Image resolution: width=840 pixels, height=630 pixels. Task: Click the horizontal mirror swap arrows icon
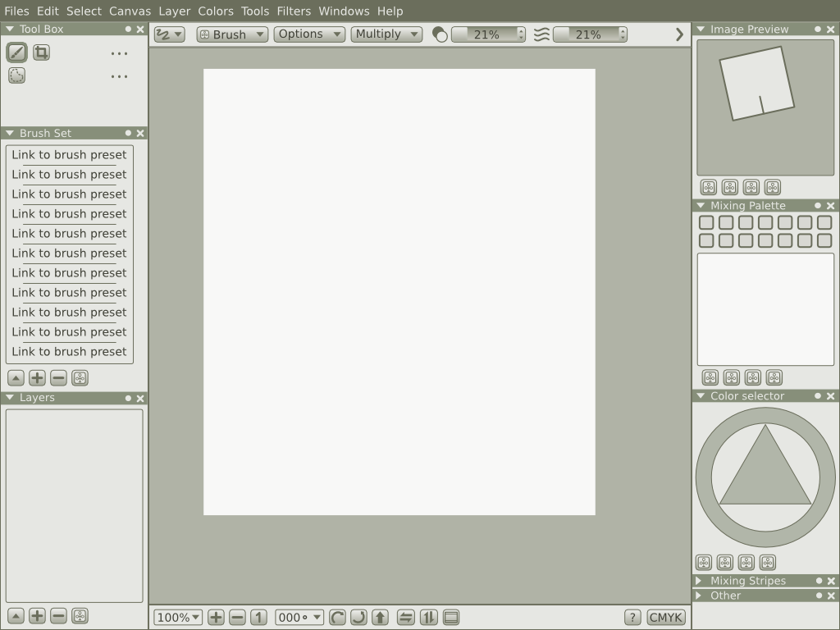405,618
